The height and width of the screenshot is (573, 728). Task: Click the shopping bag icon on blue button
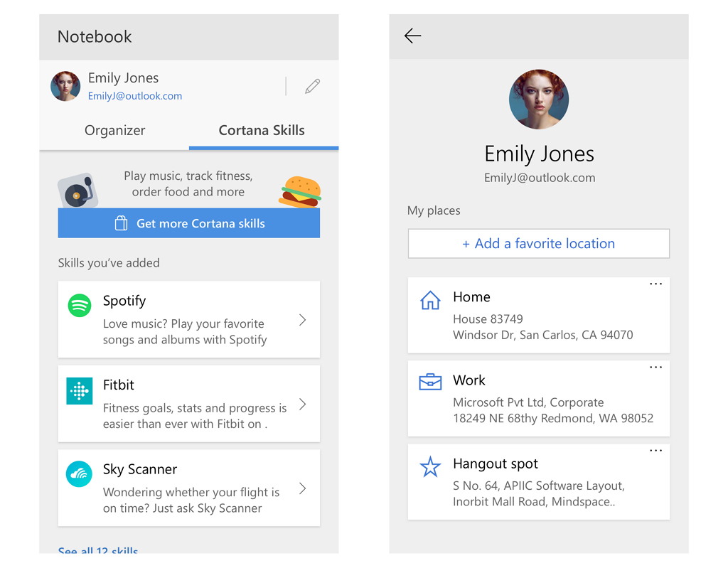click(121, 223)
